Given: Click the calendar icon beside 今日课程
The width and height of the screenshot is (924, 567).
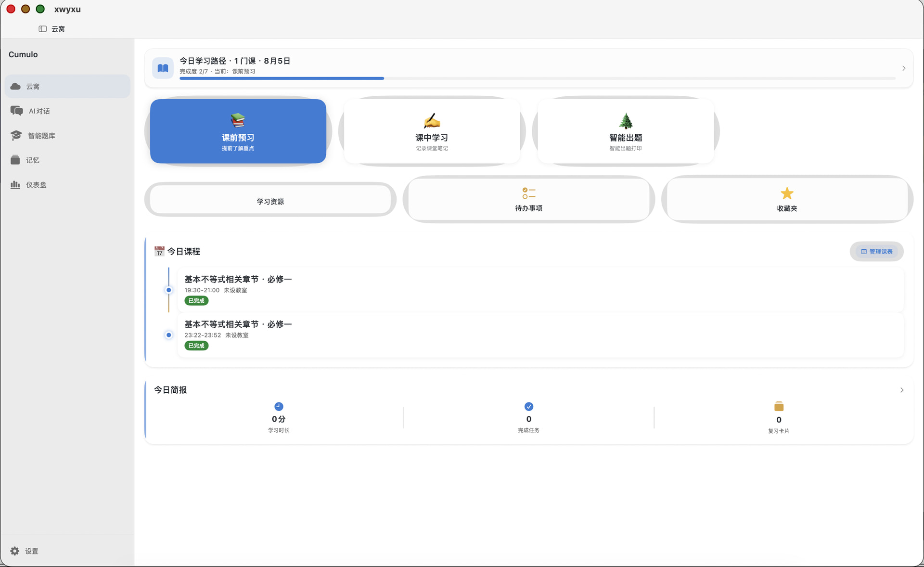Looking at the screenshot, I should point(159,251).
